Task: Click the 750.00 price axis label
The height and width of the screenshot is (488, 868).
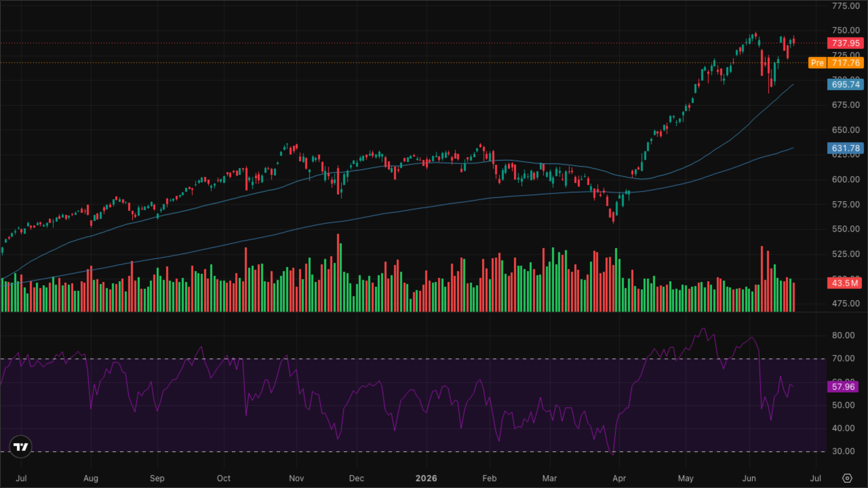Action: point(846,30)
